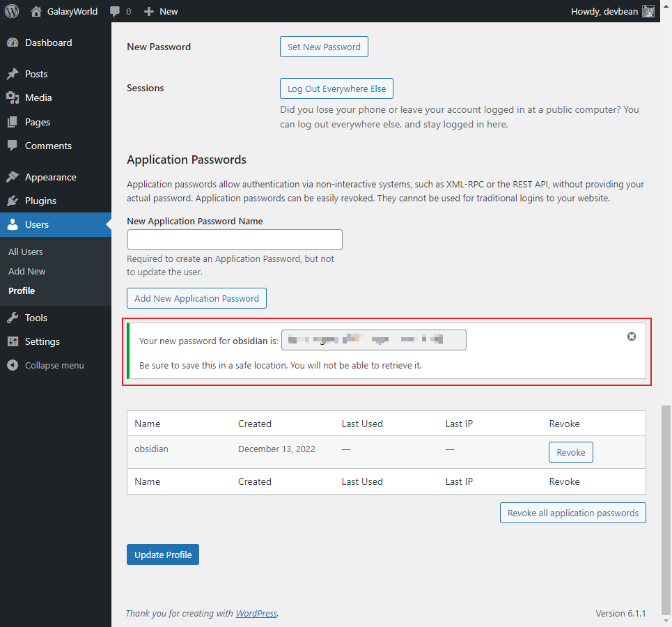Select the Users menu item
The image size is (672, 627).
click(x=56, y=224)
